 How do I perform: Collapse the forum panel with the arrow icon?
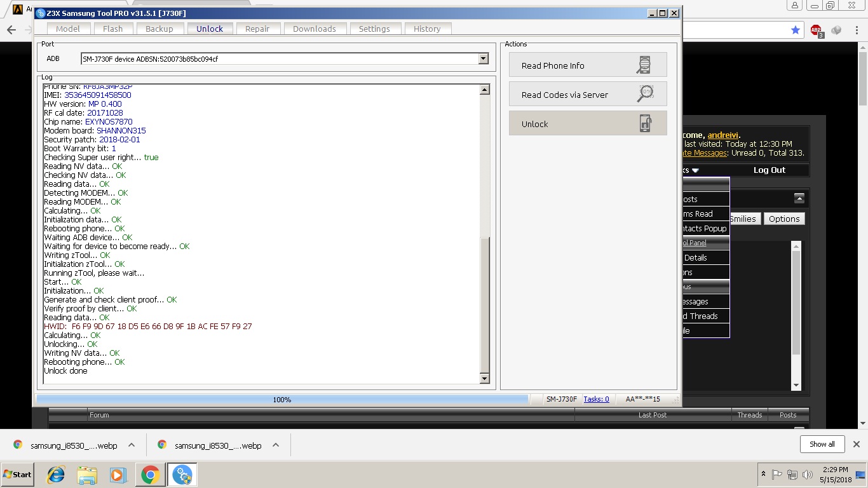pos(799,198)
